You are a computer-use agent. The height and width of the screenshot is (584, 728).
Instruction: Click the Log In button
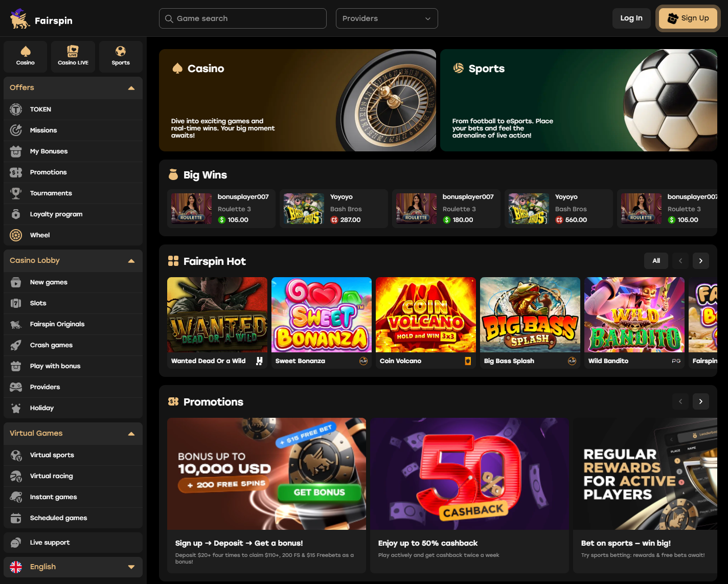click(631, 18)
